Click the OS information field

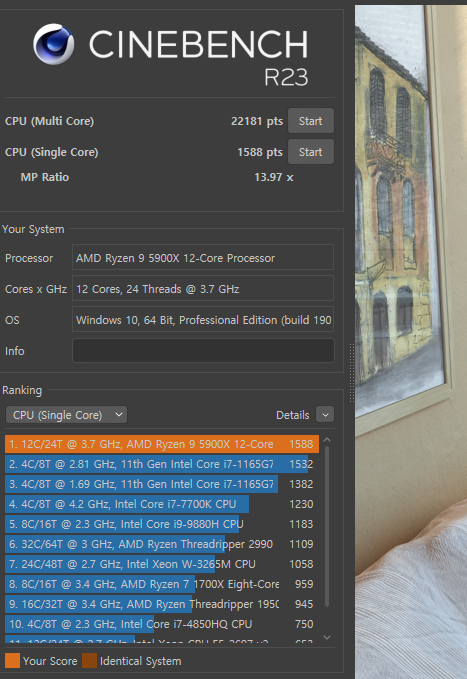(203, 320)
